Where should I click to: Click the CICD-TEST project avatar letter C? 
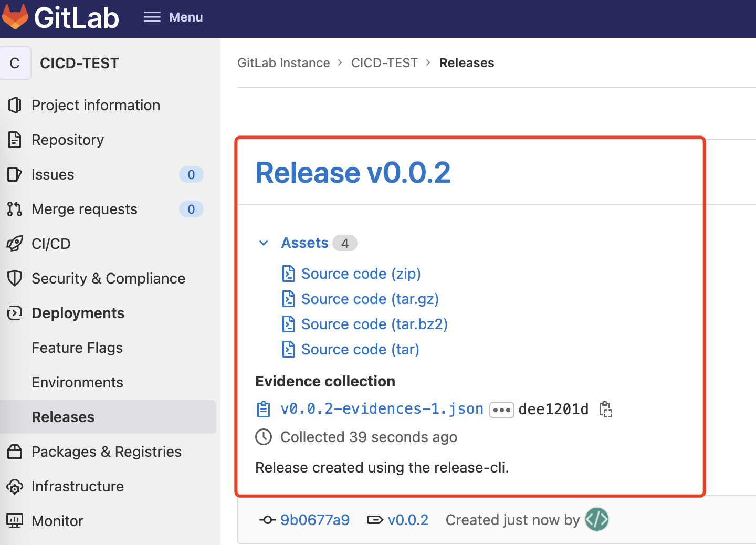click(x=15, y=63)
